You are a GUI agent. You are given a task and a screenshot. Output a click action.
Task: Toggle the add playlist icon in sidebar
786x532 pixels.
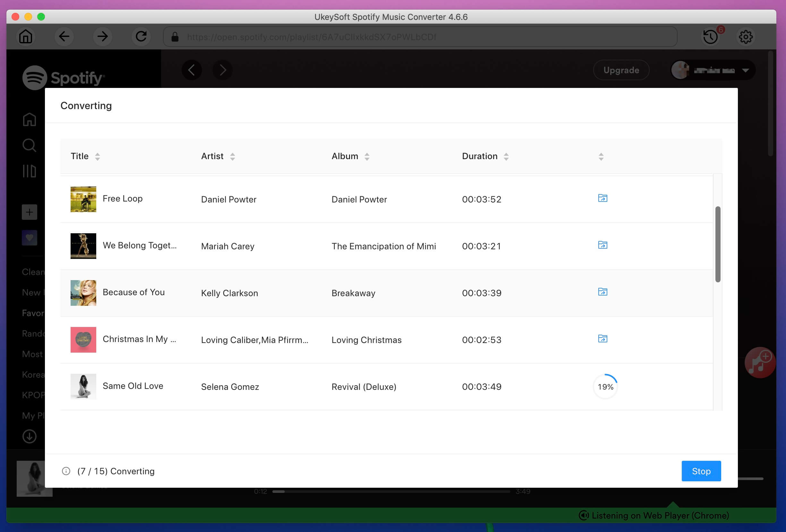[29, 212]
